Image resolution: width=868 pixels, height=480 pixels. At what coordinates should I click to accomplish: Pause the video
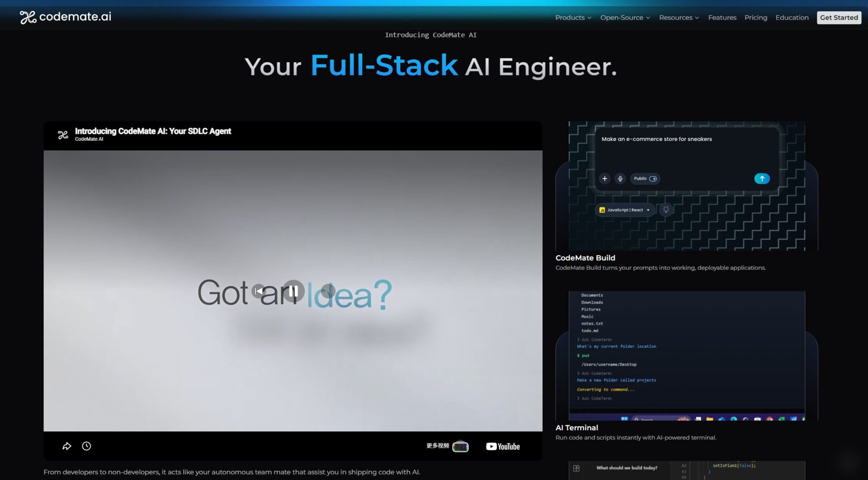293,291
